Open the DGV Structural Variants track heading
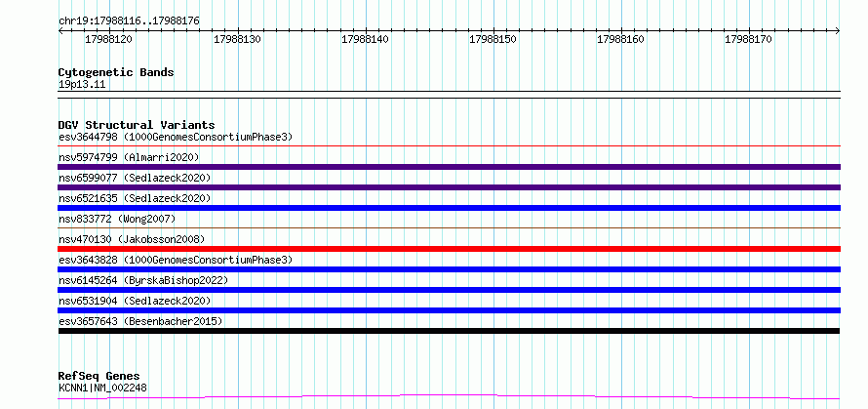Viewport: 868px width, 409px height. [137, 125]
